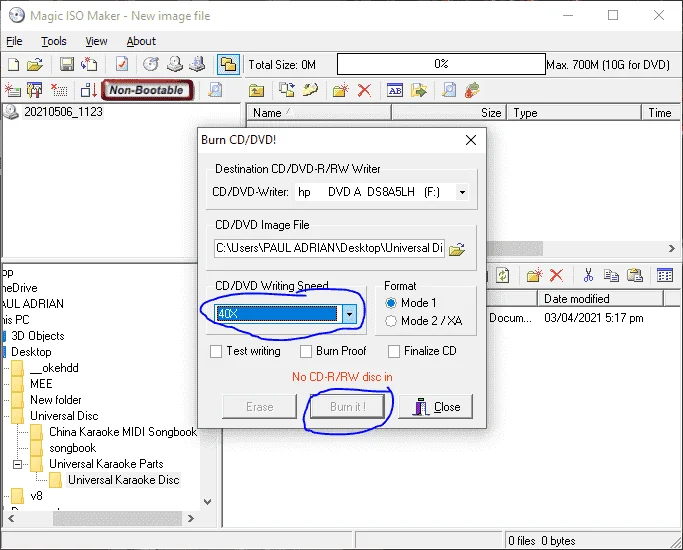The image size is (683, 550).
Task: Click the Refresh icon in local browser toolbar
Action: pos(503,275)
